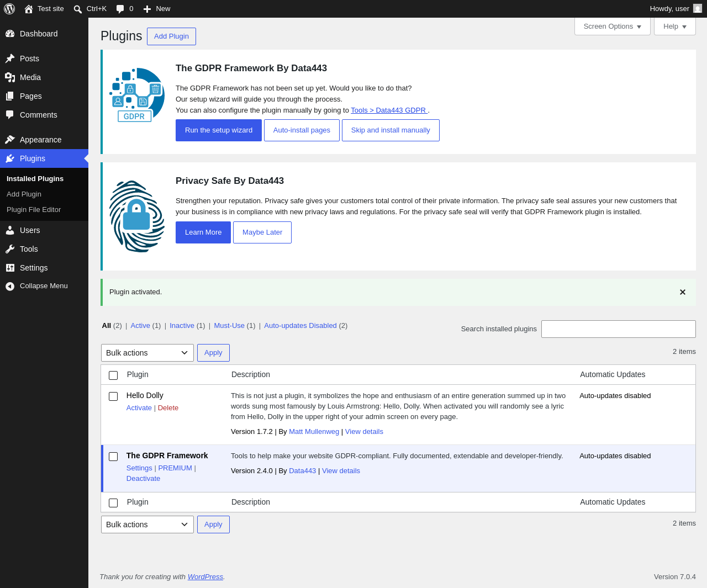View details for Hello Dolly
The height and width of the screenshot is (588, 707).
[364, 432]
